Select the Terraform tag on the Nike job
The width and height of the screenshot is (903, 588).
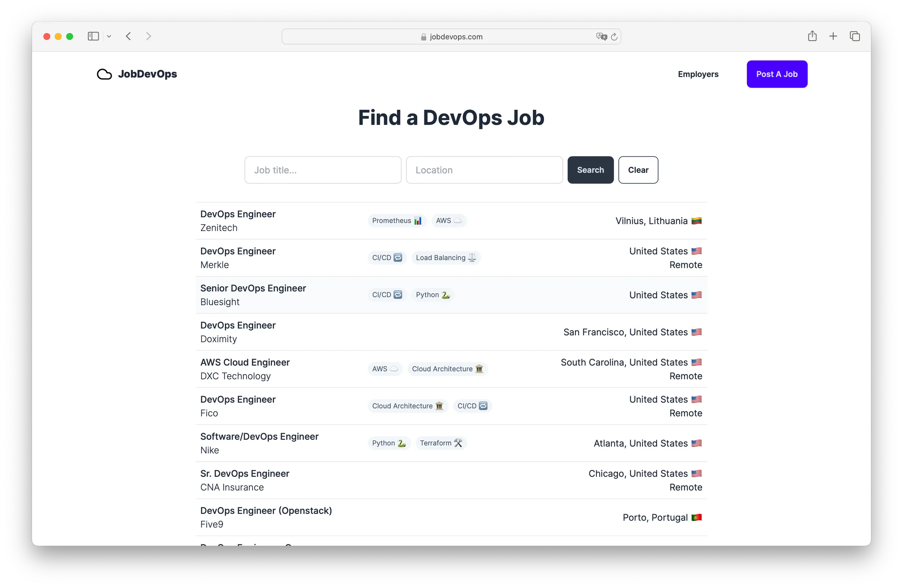pyautogui.click(x=441, y=443)
